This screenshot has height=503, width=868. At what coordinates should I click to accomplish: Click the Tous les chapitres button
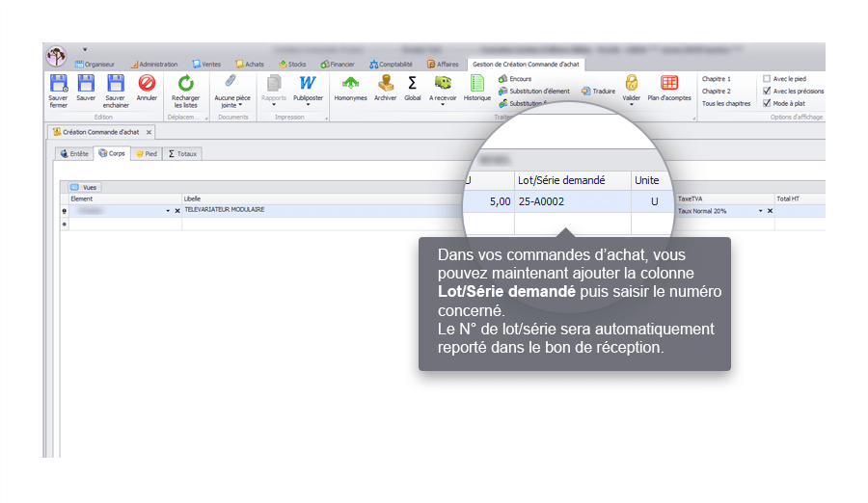pyautogui.click(x=725, y=103)
